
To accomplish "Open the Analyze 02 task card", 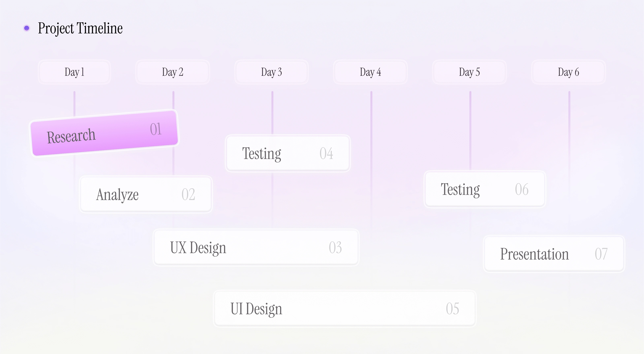I will (146, 194).
